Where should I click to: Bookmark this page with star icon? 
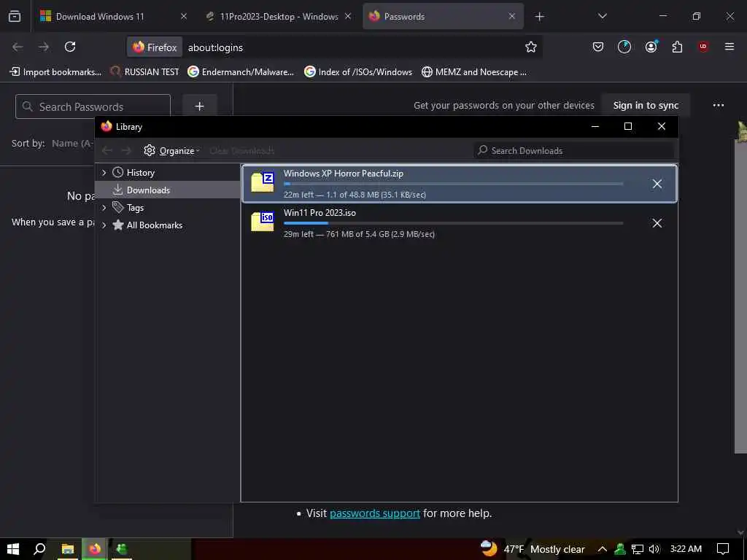pyautogui.click(x=531, y=47)
